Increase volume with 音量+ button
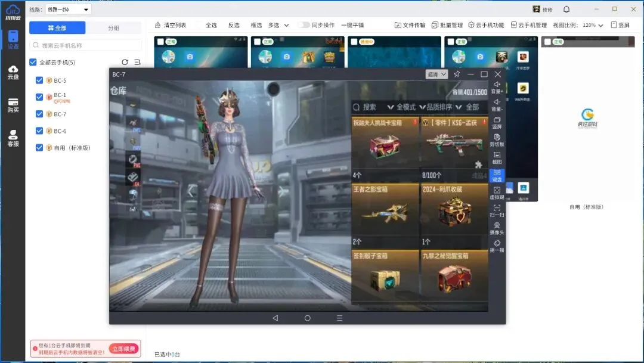Image resolution: width=644 pixels, height=363 pixels. (x=497, y=87)
